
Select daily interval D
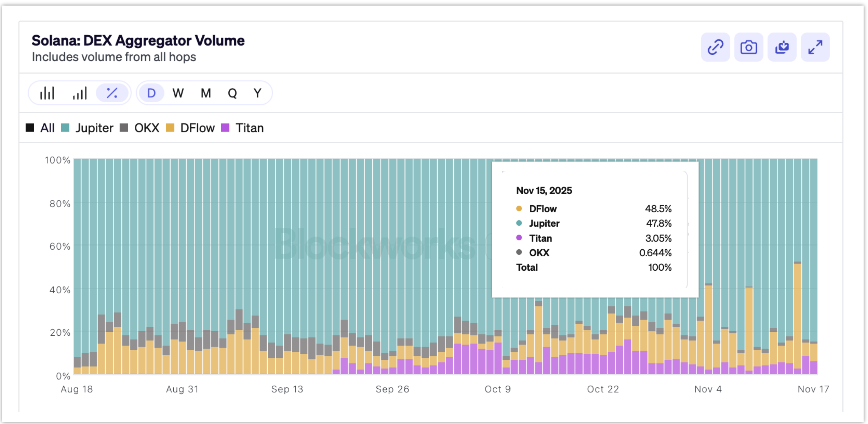tap(151, 93)
